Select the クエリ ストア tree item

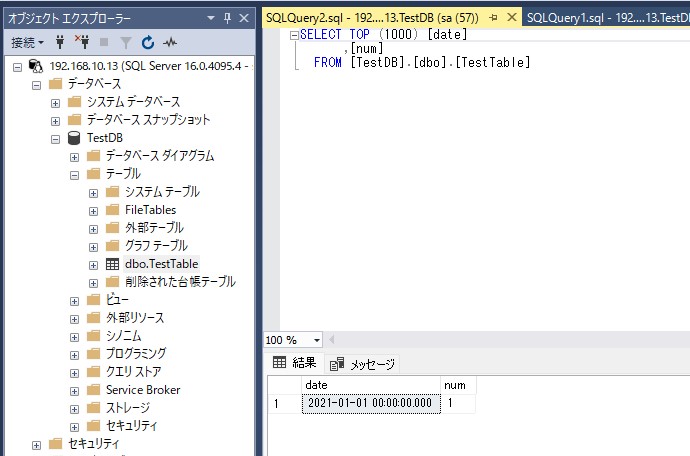point(133,372)
